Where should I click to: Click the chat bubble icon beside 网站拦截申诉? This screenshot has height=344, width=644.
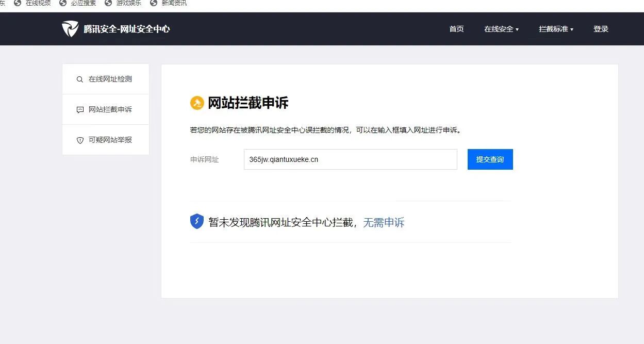click(80, 110)
